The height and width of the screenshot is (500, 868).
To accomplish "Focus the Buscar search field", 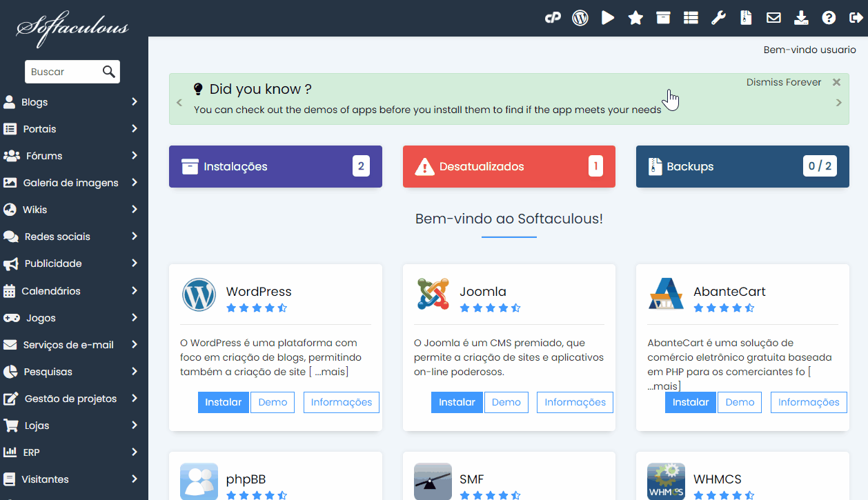I will (72, 72).
